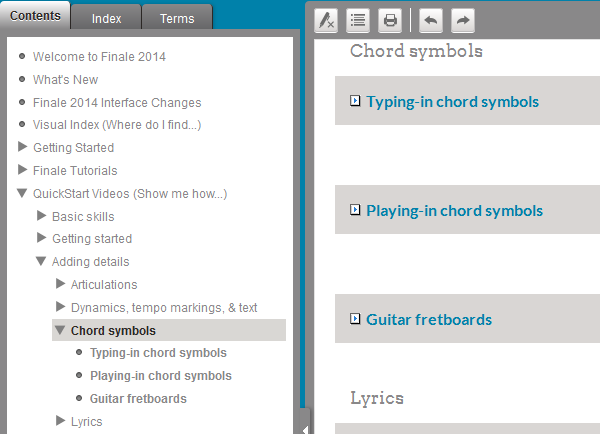The width and height of the screenshot is (600, 434).
Task: Switch to the Index tab
Action: [x=106, y=18]
